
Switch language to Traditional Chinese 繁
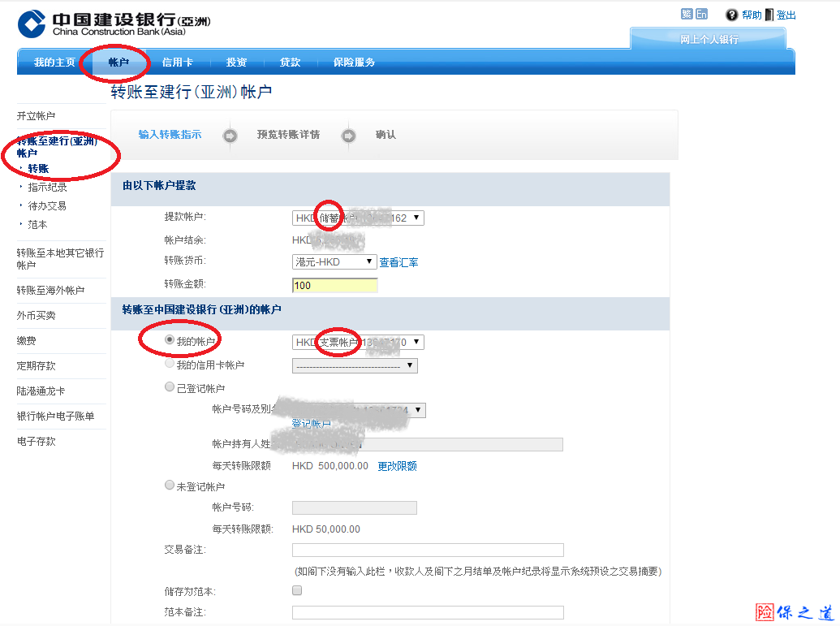pos(687,15)
